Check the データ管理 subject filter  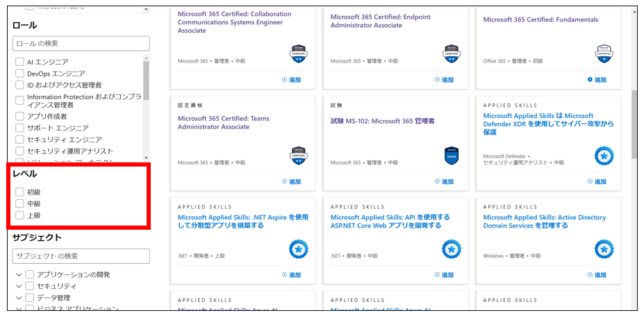[x=30, y=298]
